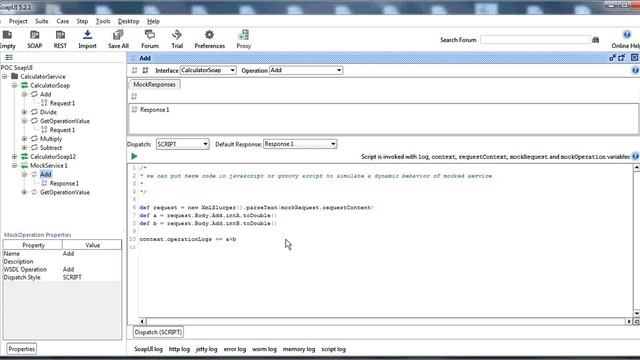The width and height of the screenshot is (640, 360).
Task: Click the Dispatch (SCRIPT) button
Action: coord(158,332)
